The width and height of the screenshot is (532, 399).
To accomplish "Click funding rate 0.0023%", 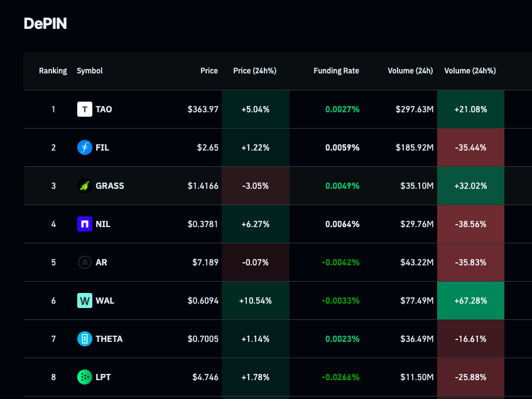I will (x=342, y=339).
